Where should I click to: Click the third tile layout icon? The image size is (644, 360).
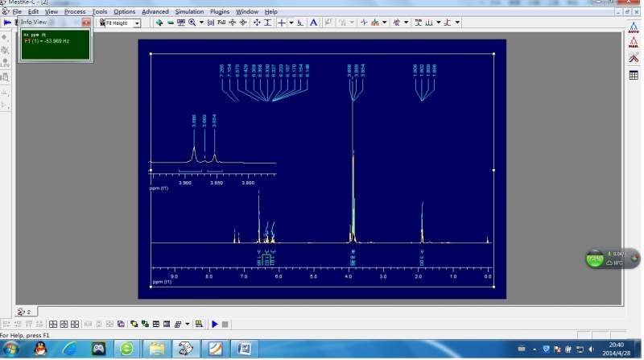tap(75, 325)
